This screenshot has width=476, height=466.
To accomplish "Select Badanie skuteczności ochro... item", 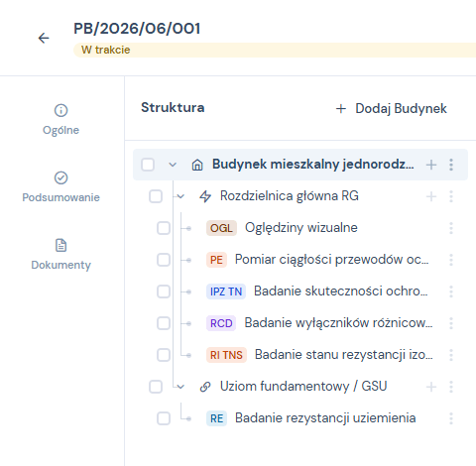I will [x=300, y=291].
